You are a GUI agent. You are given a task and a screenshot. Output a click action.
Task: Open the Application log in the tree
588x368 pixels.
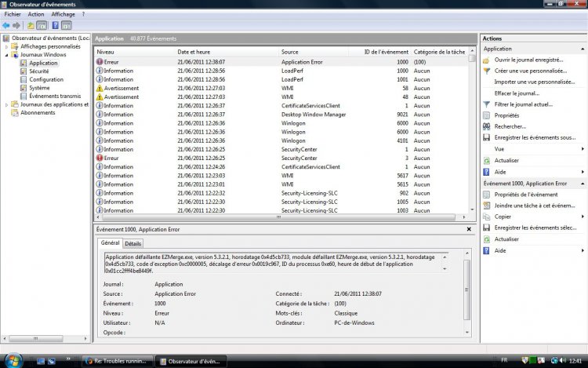tap(43, 63)
